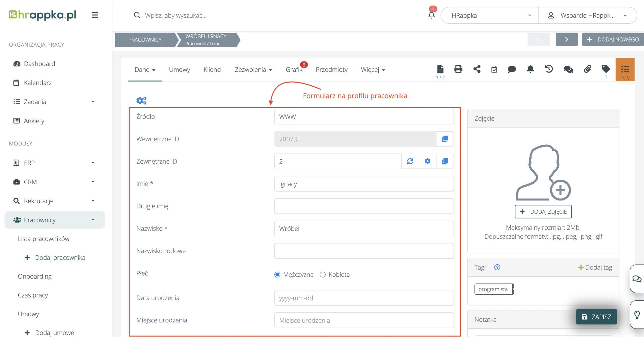The image size is (644, 337).
Task: Open the Przedmioty tab
Action: tap(332, 70)
